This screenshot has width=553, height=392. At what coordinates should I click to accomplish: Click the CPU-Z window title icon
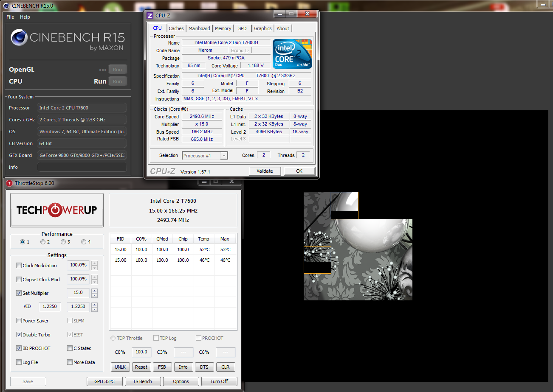click(x=150, y=16)
